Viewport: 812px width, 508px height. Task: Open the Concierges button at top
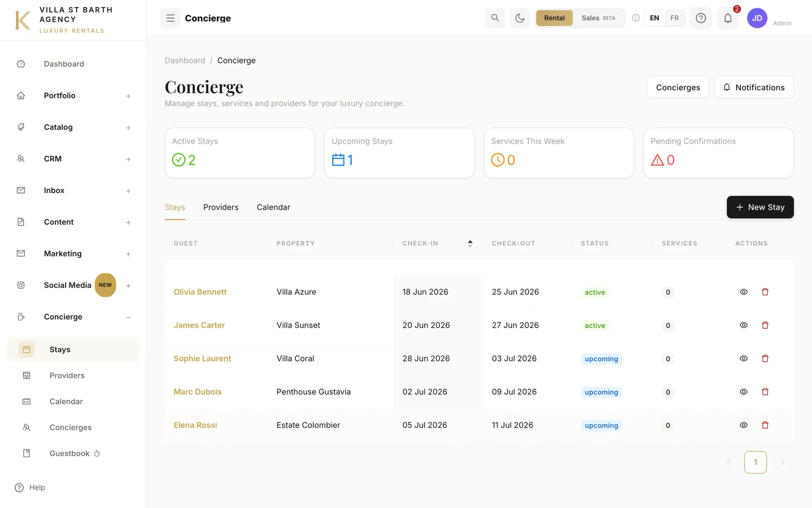(678, 87)
